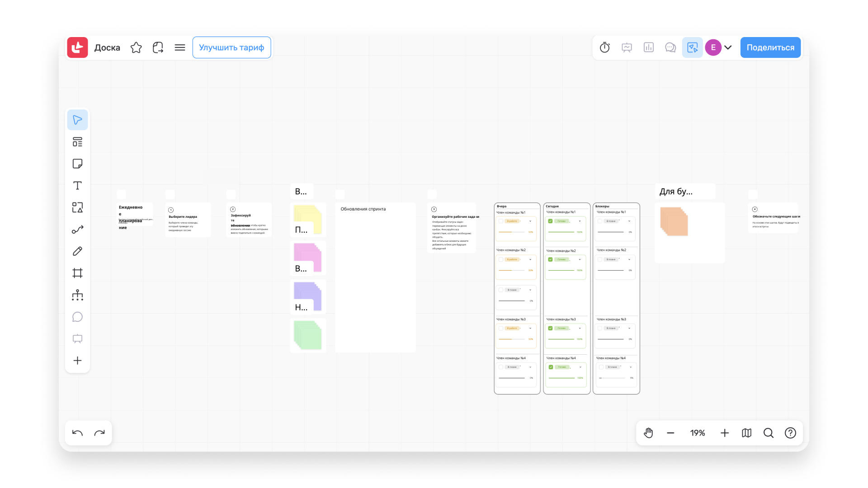868x488 pixels.
Task: Check Член команды №4 box in Блокеры column
Action: (601, 367)
